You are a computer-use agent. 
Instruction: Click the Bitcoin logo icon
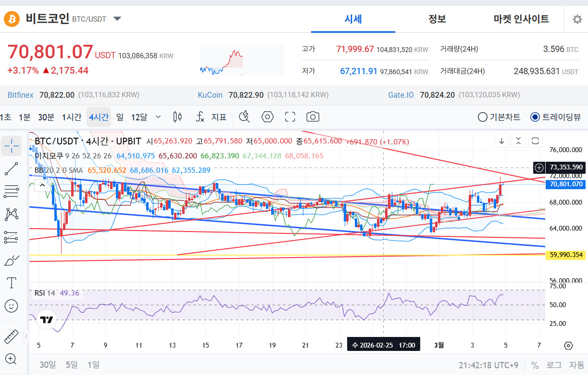(12, 19)
